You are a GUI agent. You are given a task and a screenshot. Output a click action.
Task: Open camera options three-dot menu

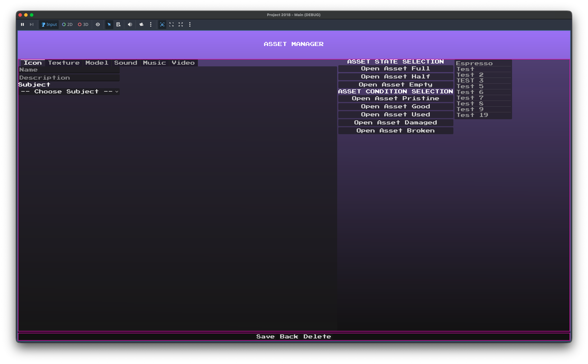click(151, 24)
